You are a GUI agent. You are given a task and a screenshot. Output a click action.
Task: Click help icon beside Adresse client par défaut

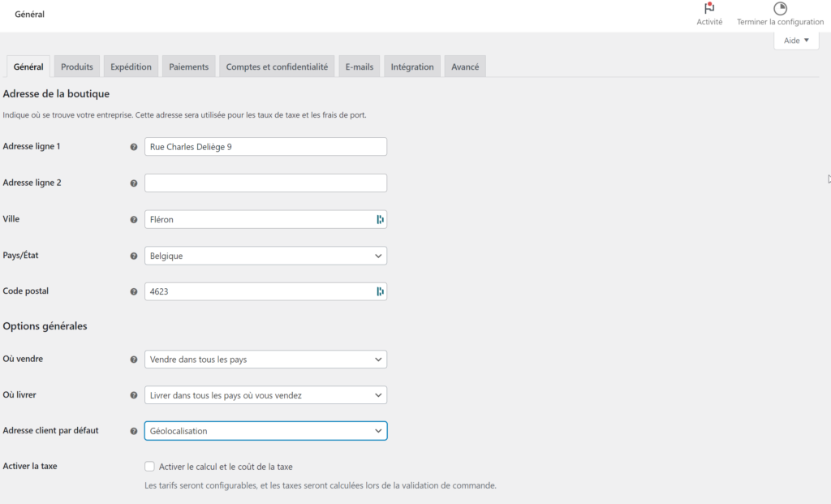(134, 431)
